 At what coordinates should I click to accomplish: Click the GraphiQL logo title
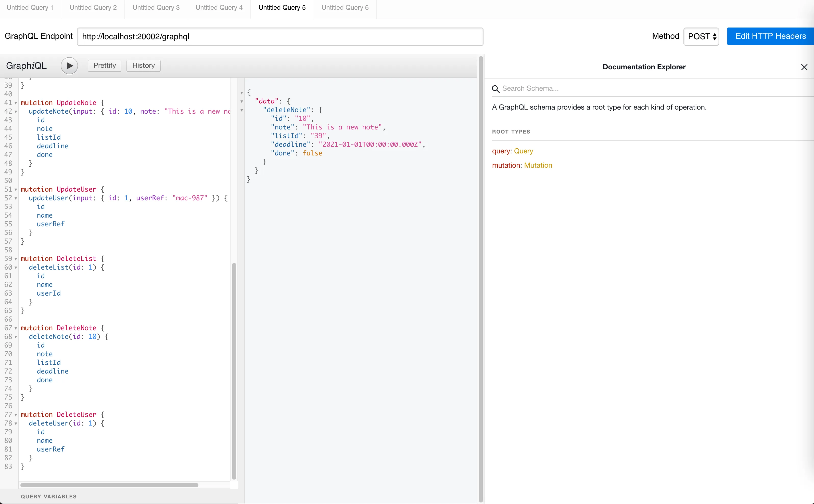pos(26,66)
